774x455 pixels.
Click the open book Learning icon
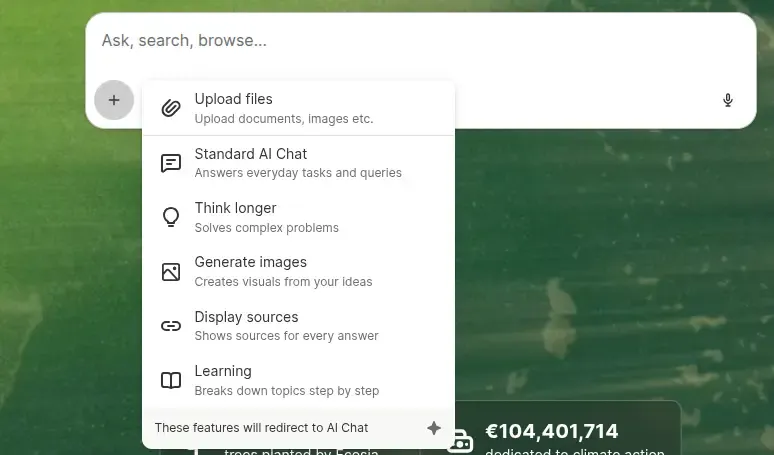(x=171, y=380)
